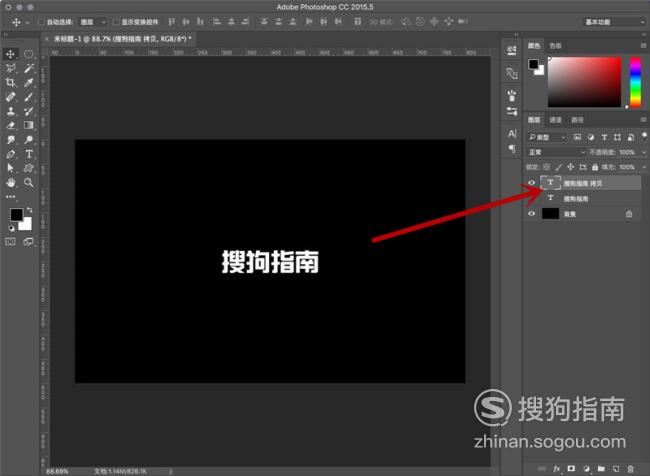This screenshot has height=476, width=650.
Task: Enable Show Transform Controls checkbox
Action: tap(116, 22)
